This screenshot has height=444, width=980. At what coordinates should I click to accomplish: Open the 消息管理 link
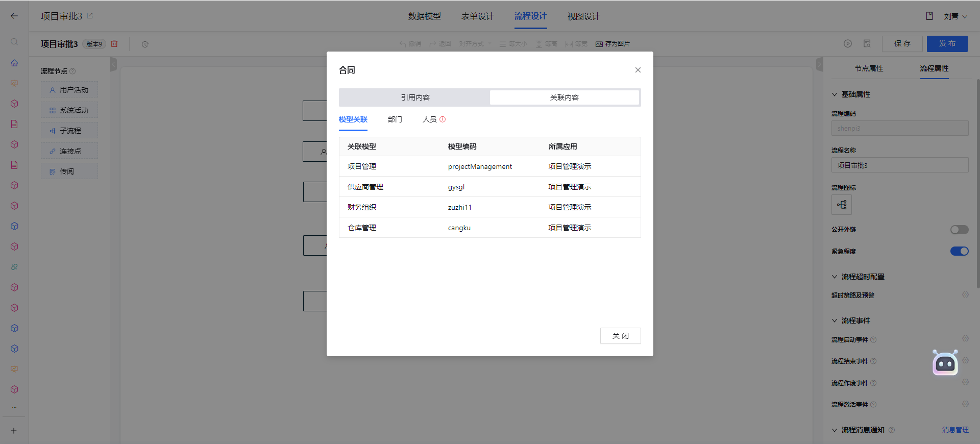tap(955, 430)
